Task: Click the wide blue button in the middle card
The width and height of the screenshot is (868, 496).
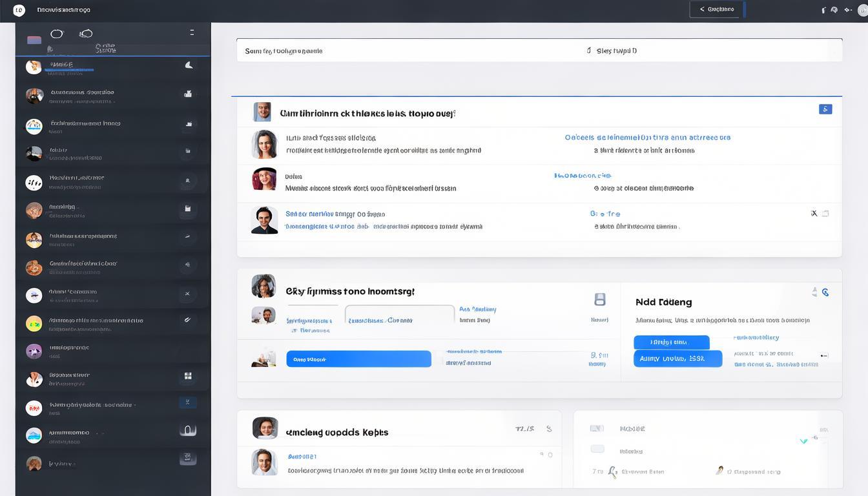Action: [x=358, y=359]
